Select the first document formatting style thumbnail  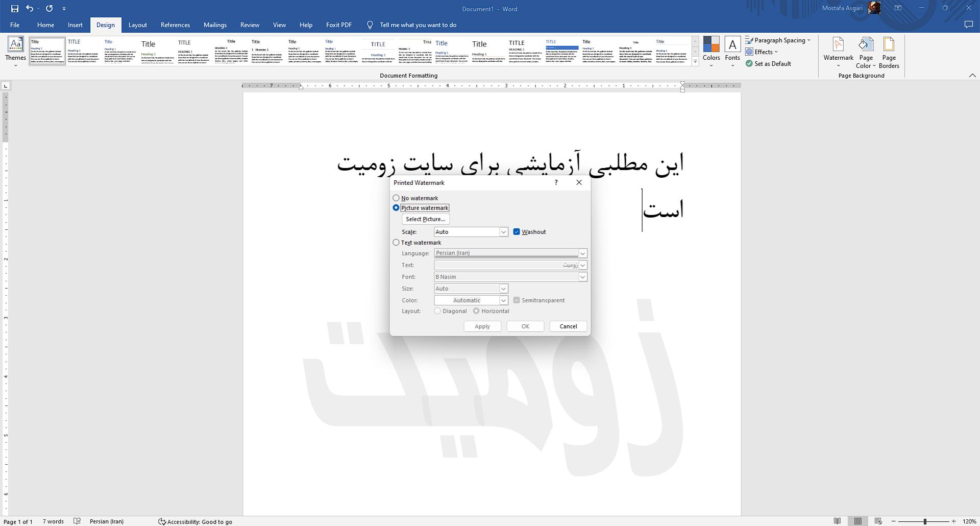click(47, 51)
